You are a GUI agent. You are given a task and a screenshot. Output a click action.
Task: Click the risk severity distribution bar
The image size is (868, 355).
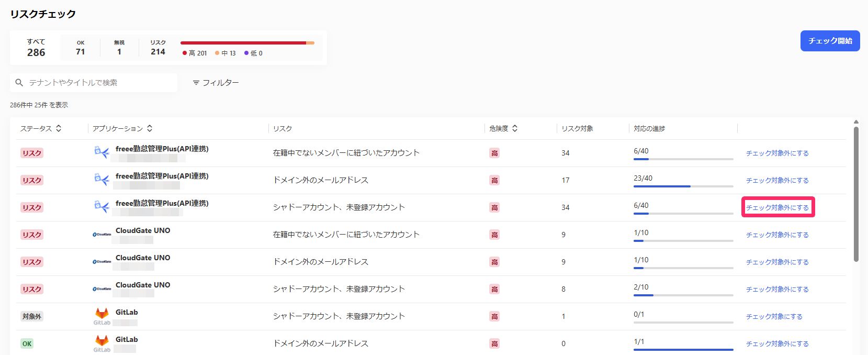(247, 43)
